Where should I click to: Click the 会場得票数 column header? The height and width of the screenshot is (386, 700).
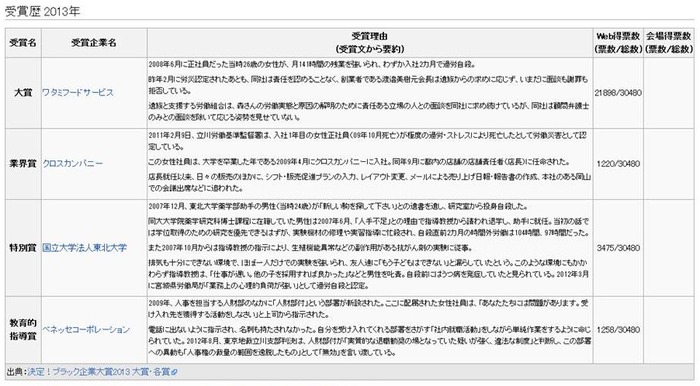pyautogui.click(x=669, y=43)
